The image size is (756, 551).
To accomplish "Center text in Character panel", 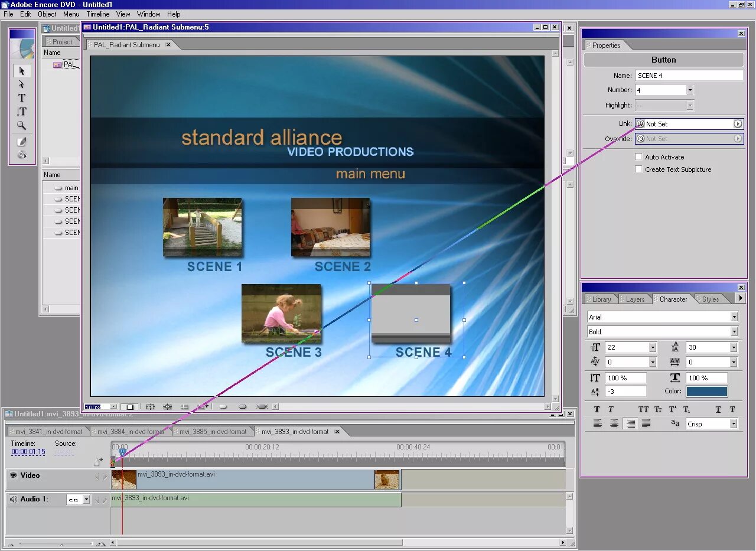I will [614, 423].
